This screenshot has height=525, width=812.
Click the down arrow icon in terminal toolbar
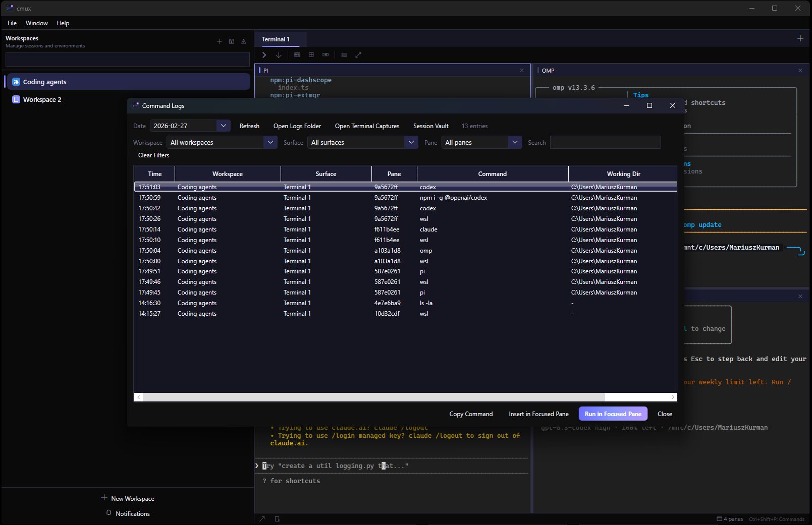pos(278,55)
